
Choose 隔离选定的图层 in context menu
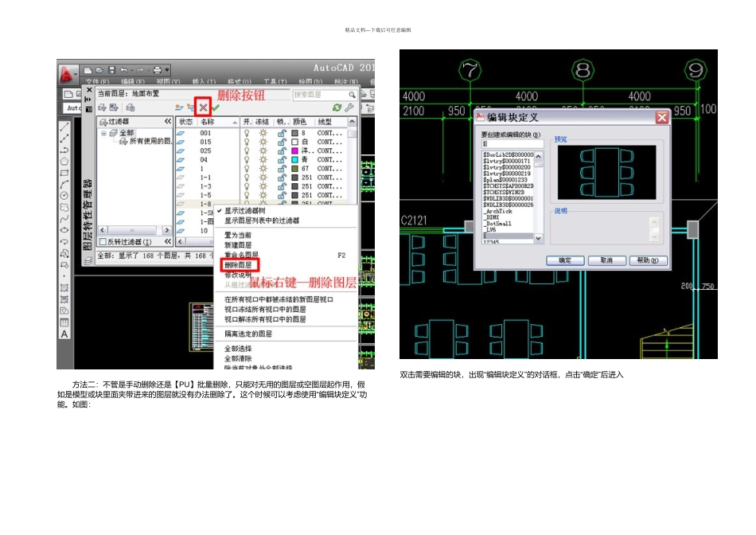click(248, 334)
